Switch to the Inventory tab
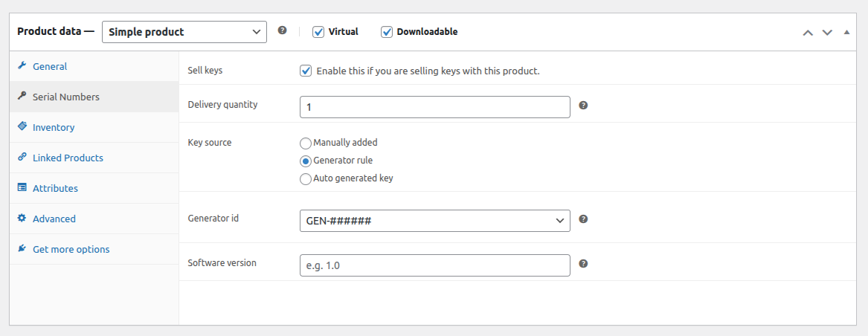This screenshot has height=336, width=868. tap(94, 127)
